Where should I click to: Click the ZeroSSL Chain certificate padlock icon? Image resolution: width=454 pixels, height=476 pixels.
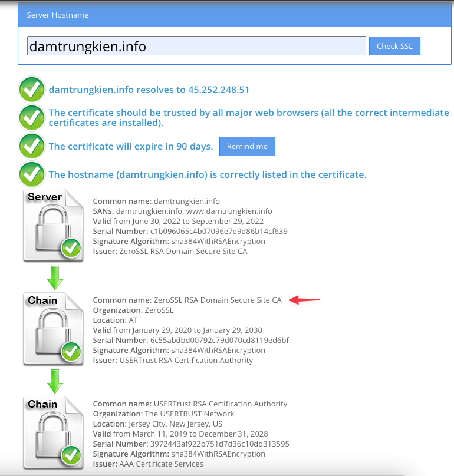point(54,329)
